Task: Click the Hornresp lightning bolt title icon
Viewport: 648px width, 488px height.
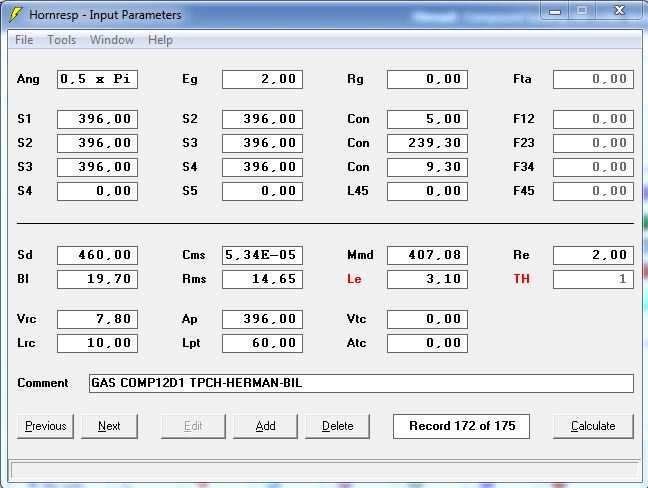Action: [x=15, y=15]
